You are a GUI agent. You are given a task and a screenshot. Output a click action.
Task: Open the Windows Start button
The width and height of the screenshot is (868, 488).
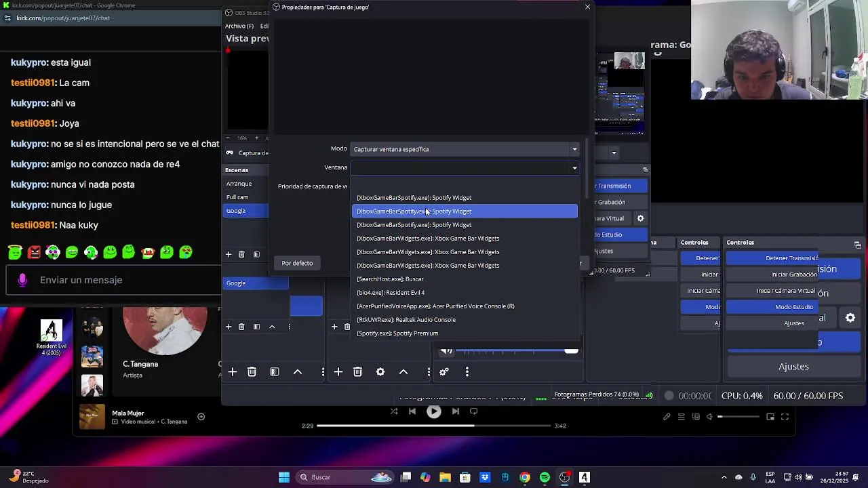[x=284, y=477]
